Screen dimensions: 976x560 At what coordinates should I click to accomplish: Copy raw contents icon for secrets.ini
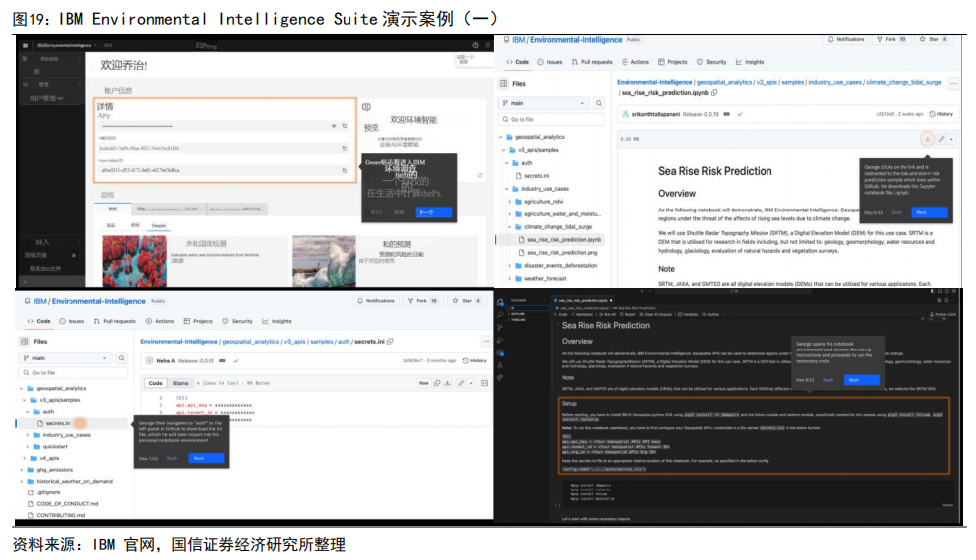(x=437, y=383)
